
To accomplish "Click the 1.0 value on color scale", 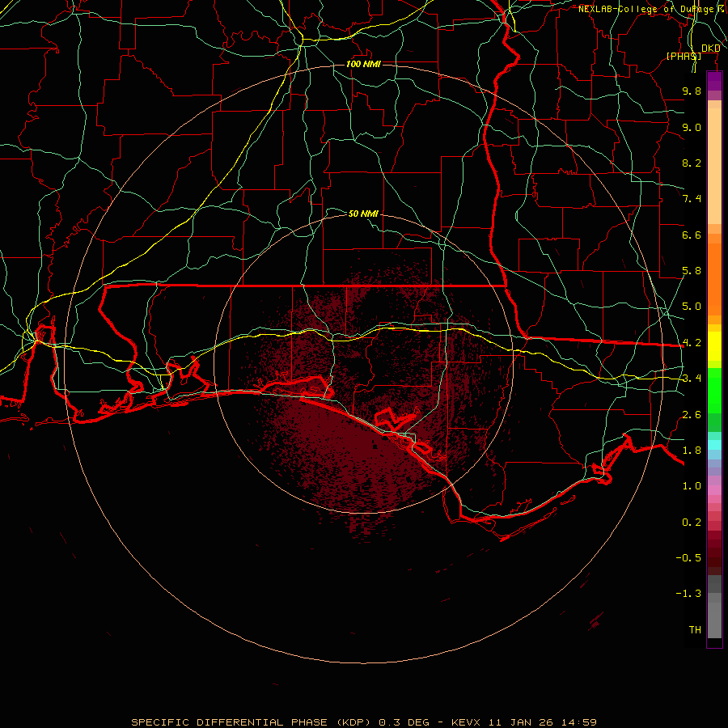I will pos(692,486).
